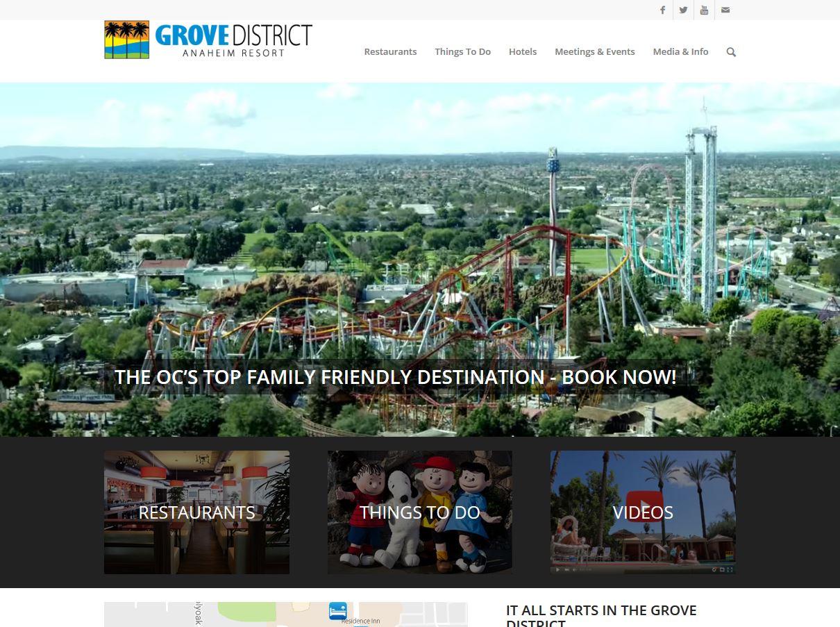The height and width of the screenshot is (627, 840).
Task: Click the Grove District palm tree logo
Action: click(x=126, y=40)
